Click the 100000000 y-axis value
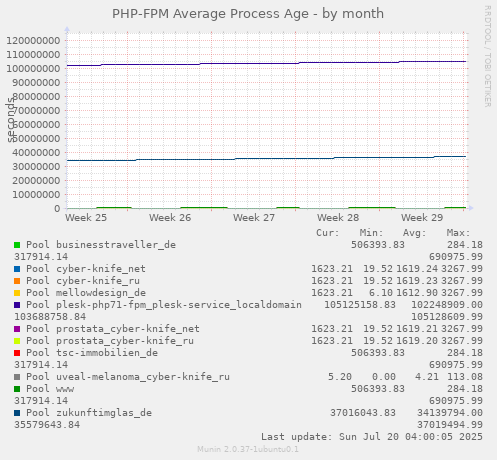This screenshot has height=460, width=497. [33, 69]
